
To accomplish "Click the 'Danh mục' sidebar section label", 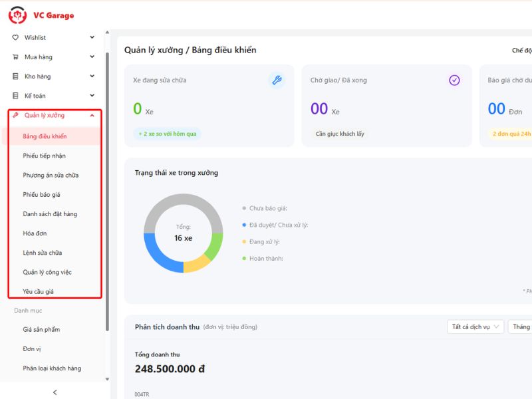I will 28,311.
